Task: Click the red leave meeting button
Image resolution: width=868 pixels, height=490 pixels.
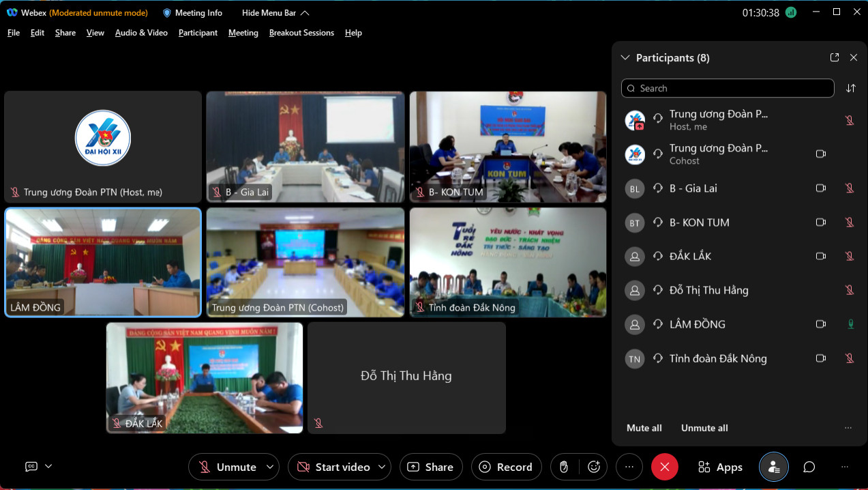Action: pyautogui.click(x=665, y=467)
